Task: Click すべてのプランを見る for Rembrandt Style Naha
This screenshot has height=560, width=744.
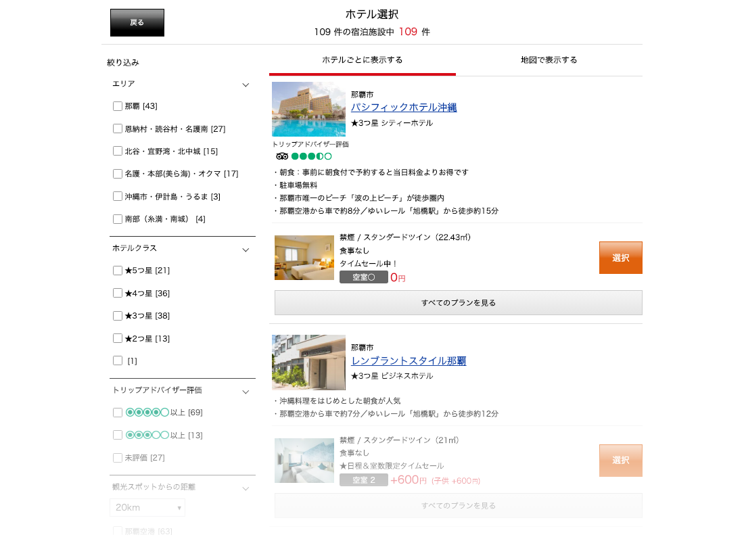Action: tap(459, 505)
